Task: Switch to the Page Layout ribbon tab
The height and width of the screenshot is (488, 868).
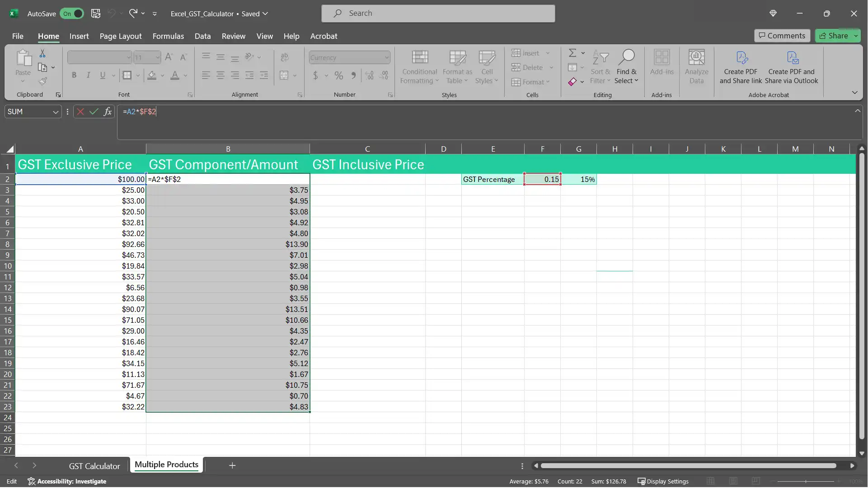Action: click(x=121, y=36)
